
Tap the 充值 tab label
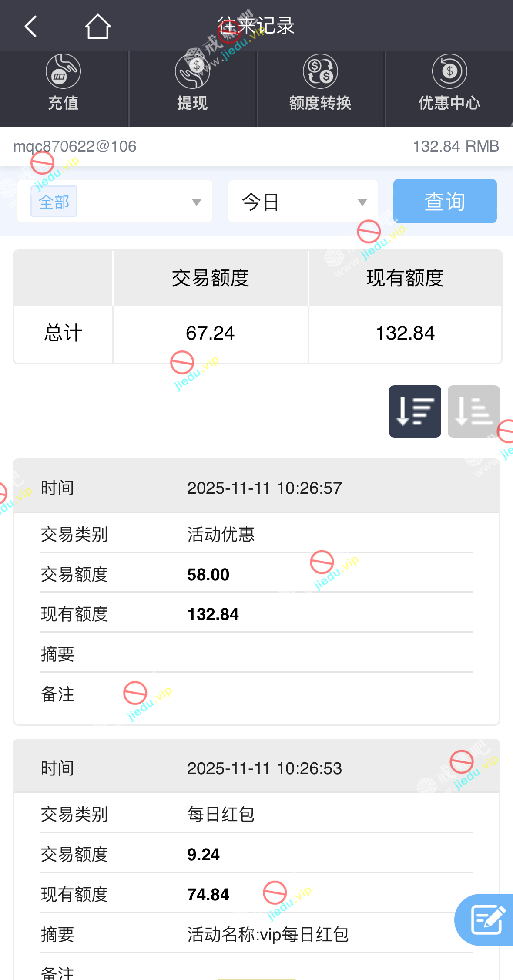pyautogui.click(x=63, y=103)
